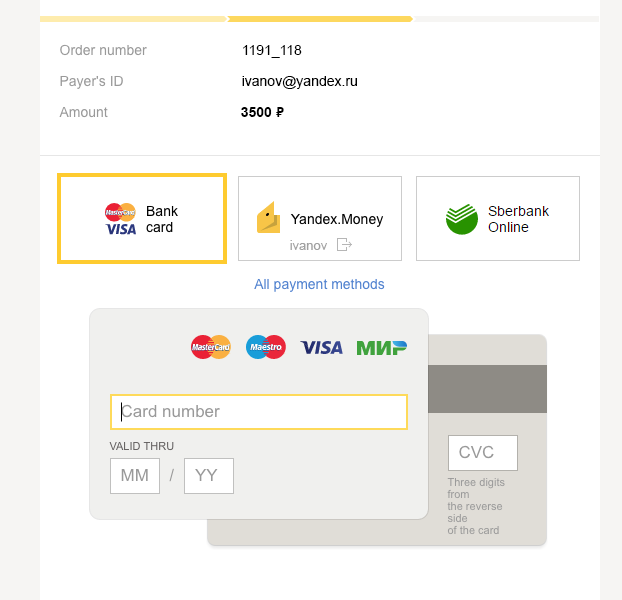Click the MasterCard logo on the card form
This screenshot has height=600, width=622.
(x=211, y=347)
